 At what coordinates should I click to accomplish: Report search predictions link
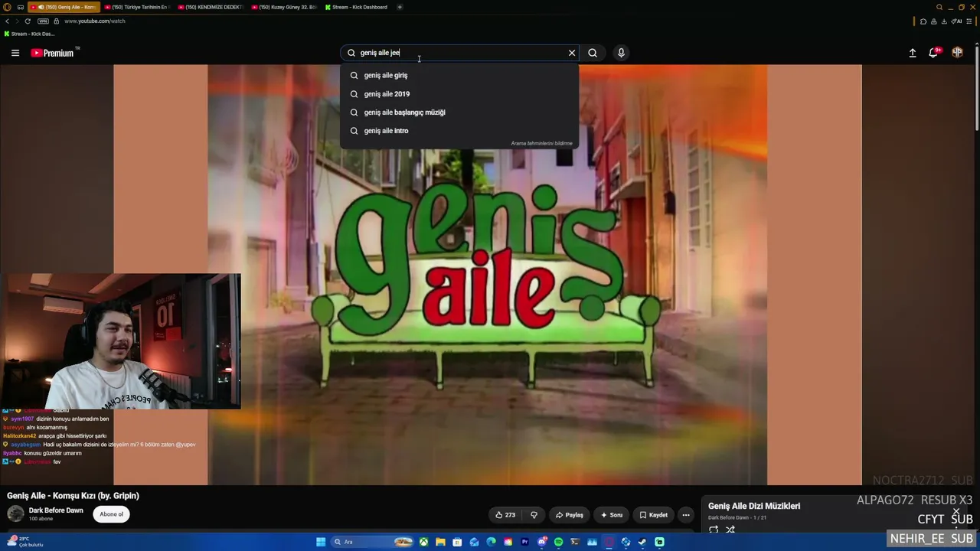tap(541, 143)
